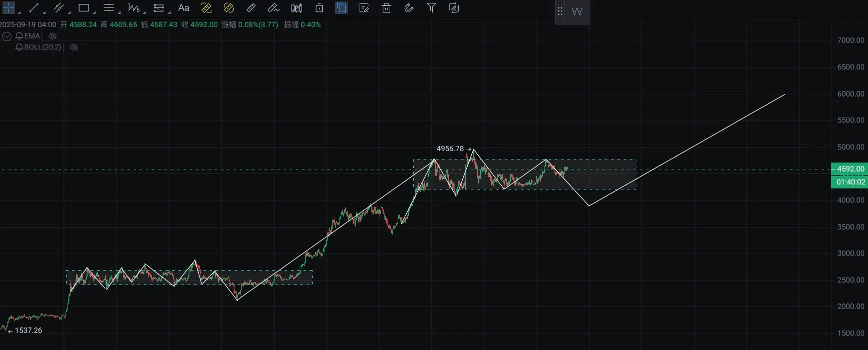This screenshot has width=868, height=350.
Task: Select the Aa text annotation tool
Action: click(184, 7)
